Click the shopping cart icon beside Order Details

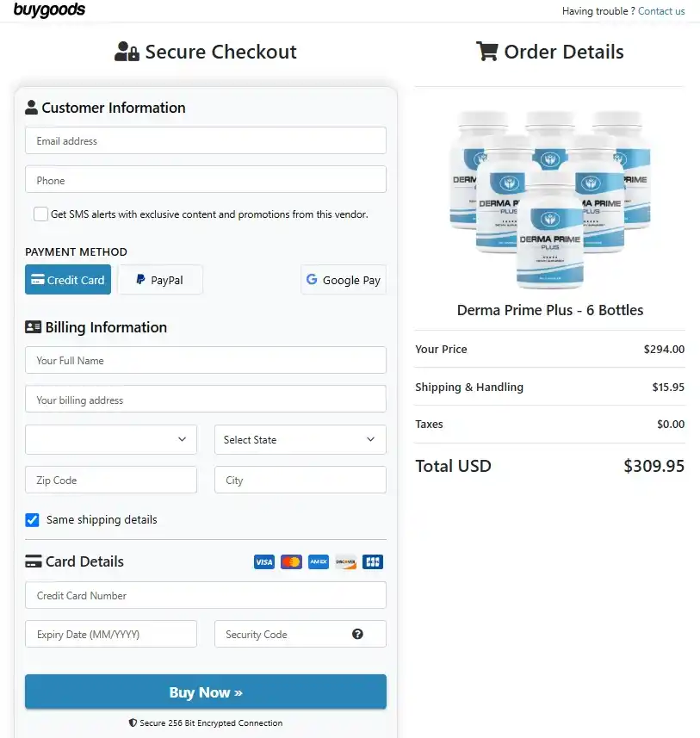486,51
